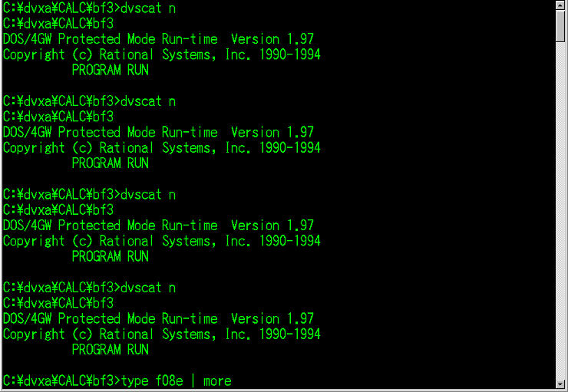Click the word "type" in the bottom command
The height and width of the screenshot is (392, 568).
pyautogui.click(x=134, y=380)
